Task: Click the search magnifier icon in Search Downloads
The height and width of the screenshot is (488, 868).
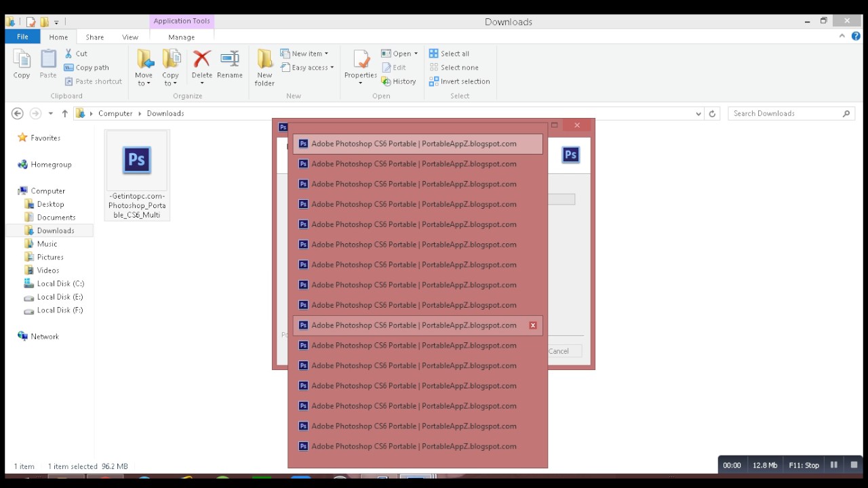Action: (846, 114)
